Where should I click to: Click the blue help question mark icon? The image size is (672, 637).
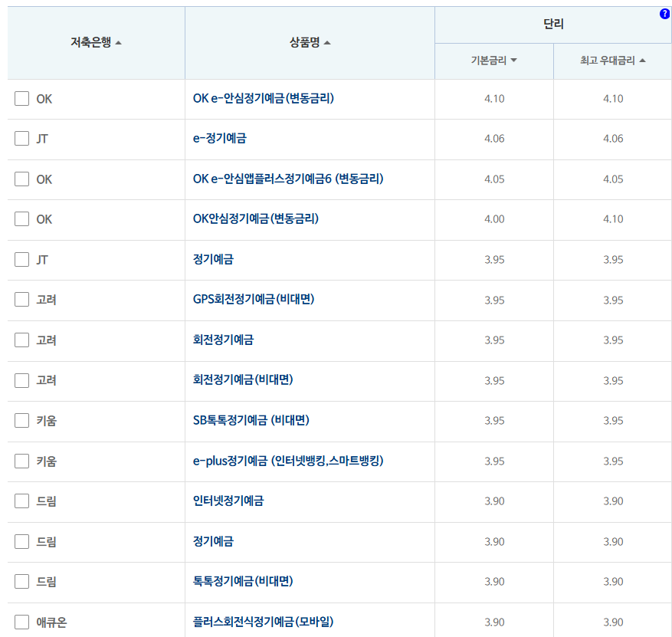tap(664, 14)
